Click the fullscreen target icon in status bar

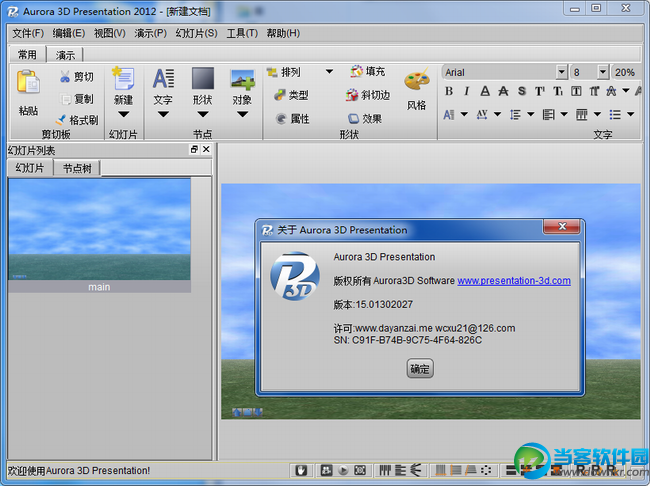point(359,470)
